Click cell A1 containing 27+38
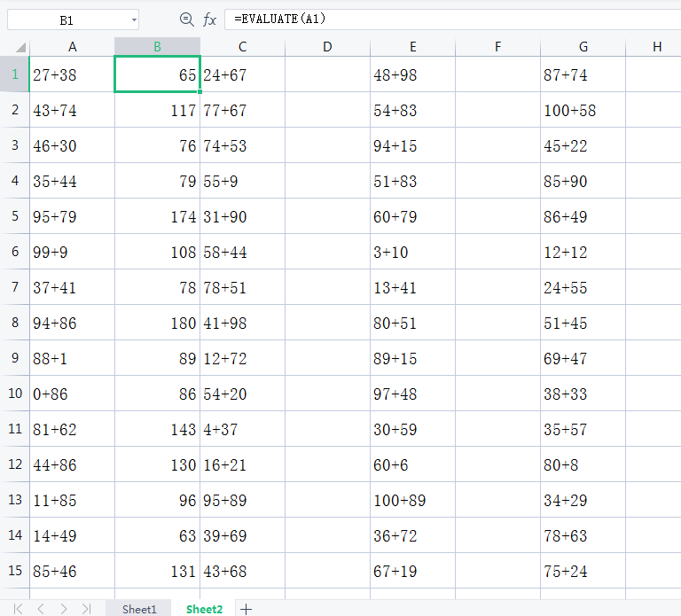 click(72, 74)
